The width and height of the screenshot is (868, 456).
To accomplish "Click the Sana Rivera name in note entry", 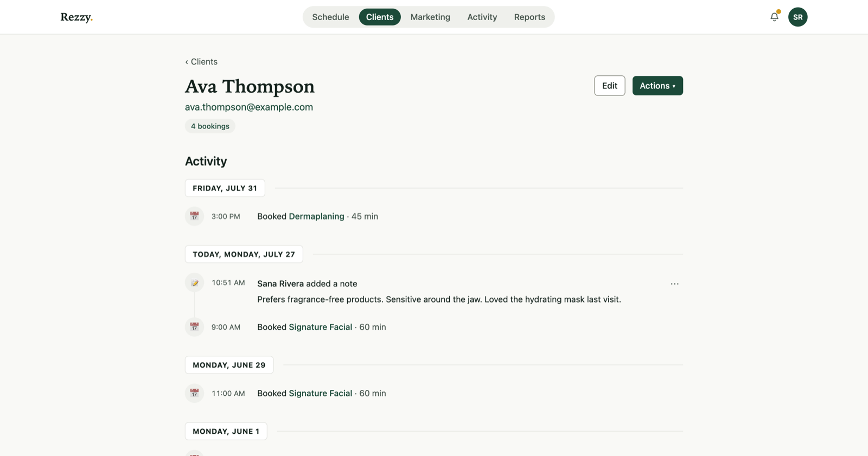I will coord(280,284).
